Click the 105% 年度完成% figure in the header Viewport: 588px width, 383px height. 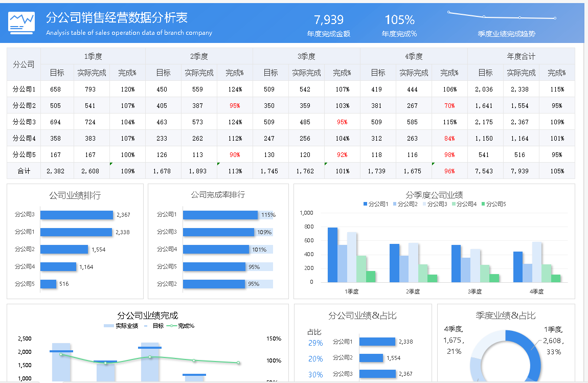(399, 20)
